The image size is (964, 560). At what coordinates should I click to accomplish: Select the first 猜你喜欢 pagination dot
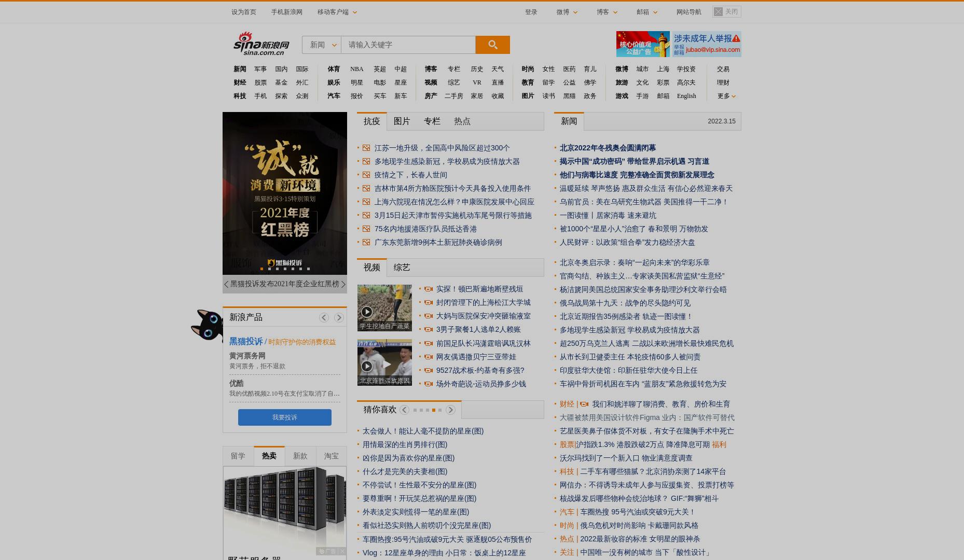tap(415, 410)
